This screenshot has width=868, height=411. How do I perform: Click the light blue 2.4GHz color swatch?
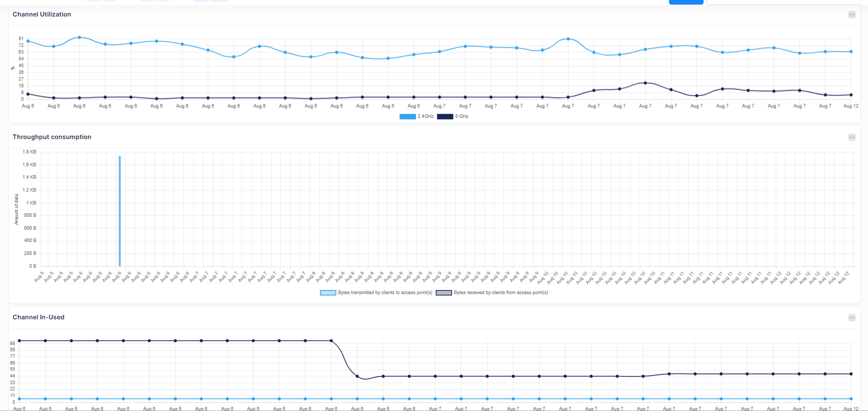point(407,116)
